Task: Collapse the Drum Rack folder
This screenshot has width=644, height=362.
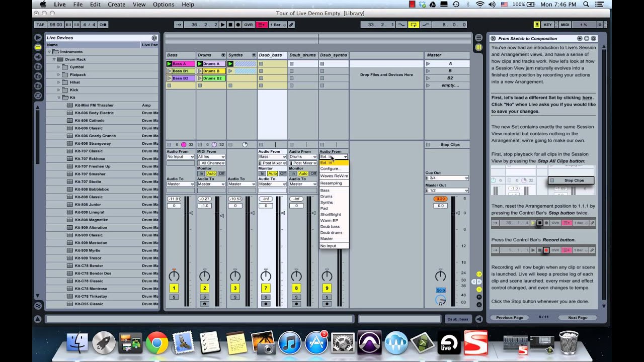Action: 55,59
